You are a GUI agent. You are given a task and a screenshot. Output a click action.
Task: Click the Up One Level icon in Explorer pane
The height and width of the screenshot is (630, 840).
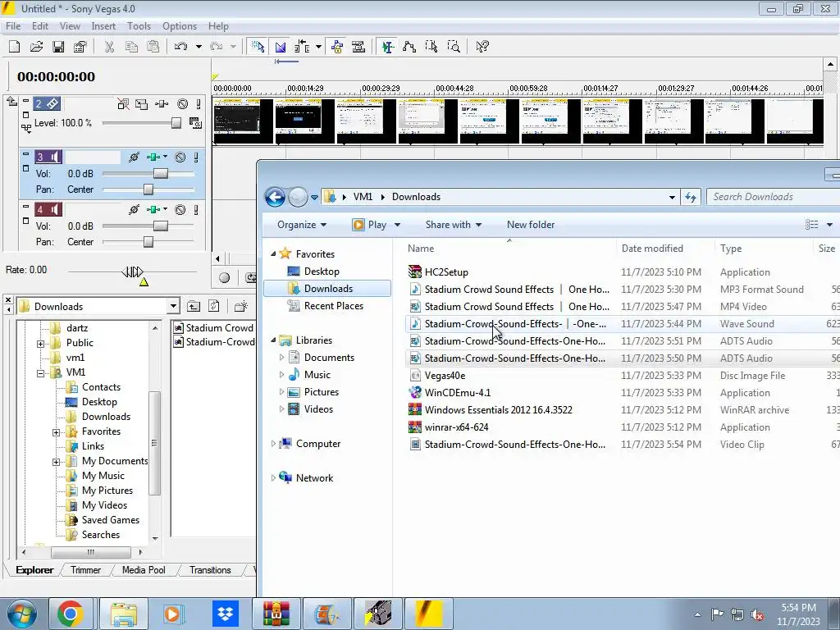(194, 307)
